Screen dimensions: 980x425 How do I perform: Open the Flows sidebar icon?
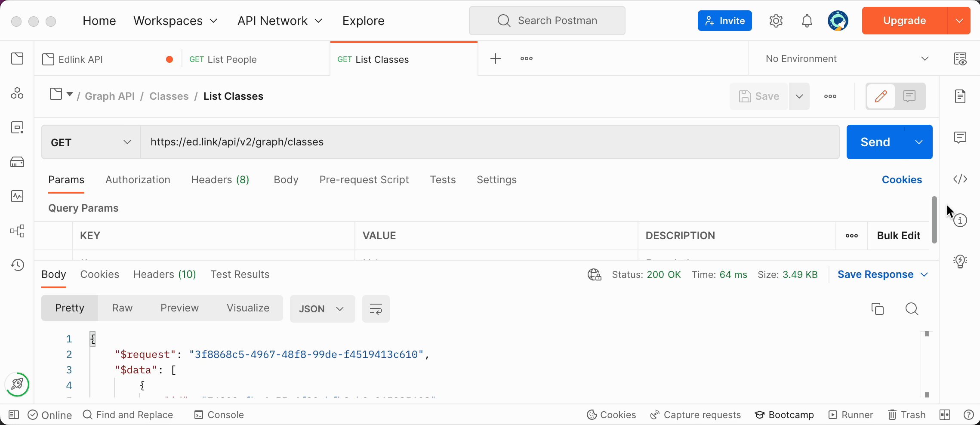point(17,231)
